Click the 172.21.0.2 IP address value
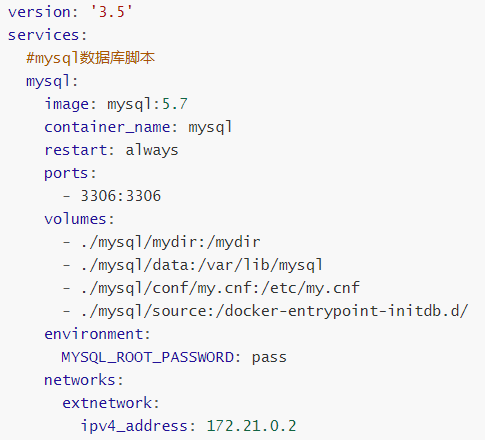The height and width of the screenshot is (440, 485). point(251,426)
